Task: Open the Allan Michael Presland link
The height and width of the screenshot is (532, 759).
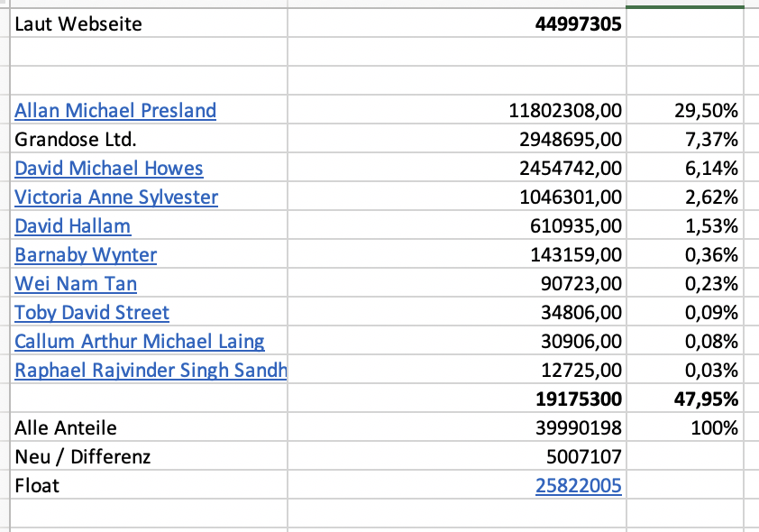Action: 115,111
